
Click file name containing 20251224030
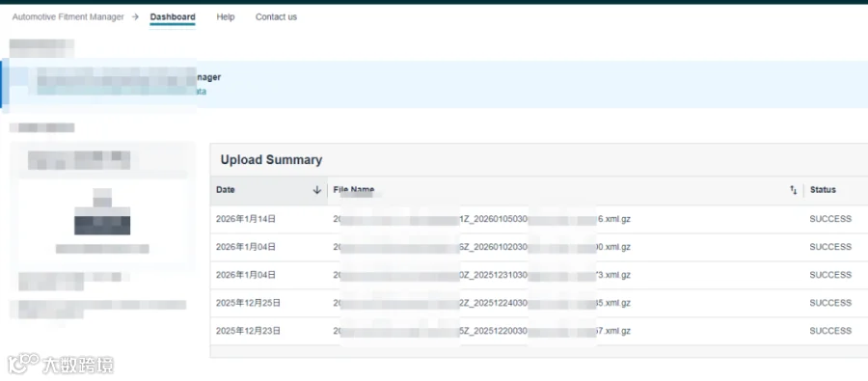(x=481, y=303)
